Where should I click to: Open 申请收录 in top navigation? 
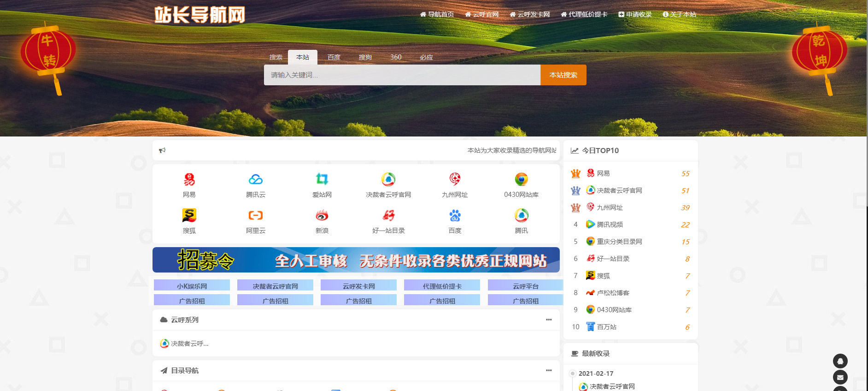635,14
